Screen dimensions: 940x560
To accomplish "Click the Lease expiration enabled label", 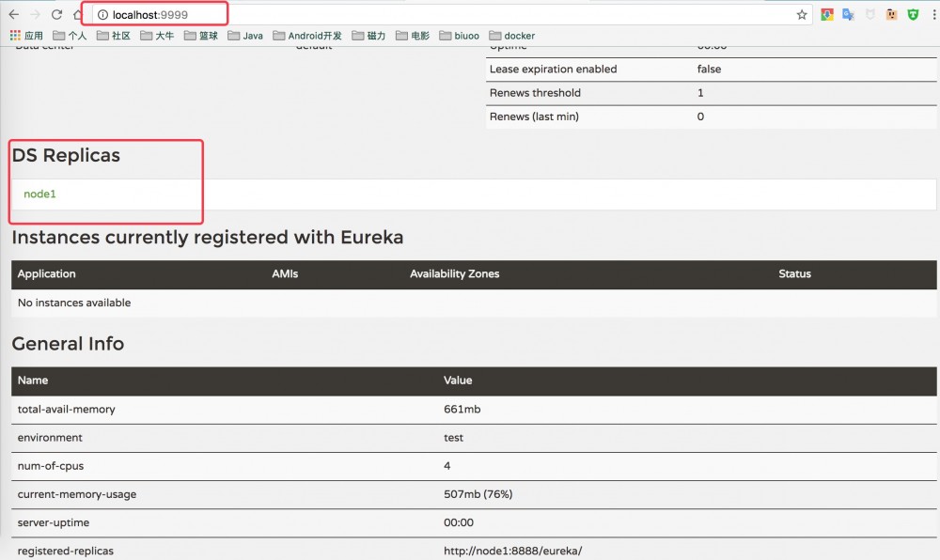I will (554, 70).
